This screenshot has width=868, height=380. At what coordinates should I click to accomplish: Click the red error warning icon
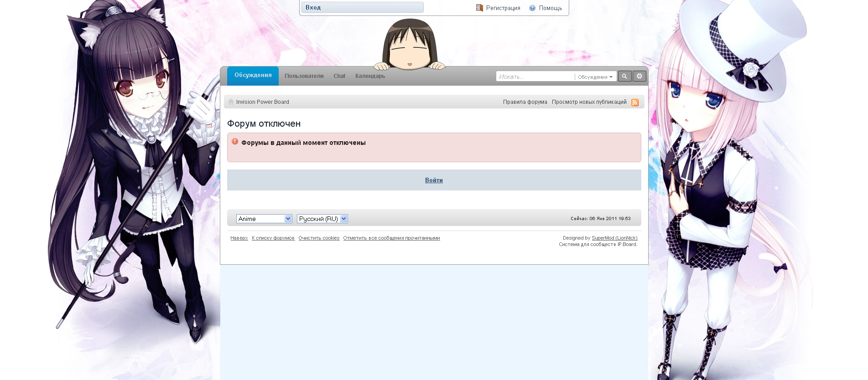[x=235, y=142]
